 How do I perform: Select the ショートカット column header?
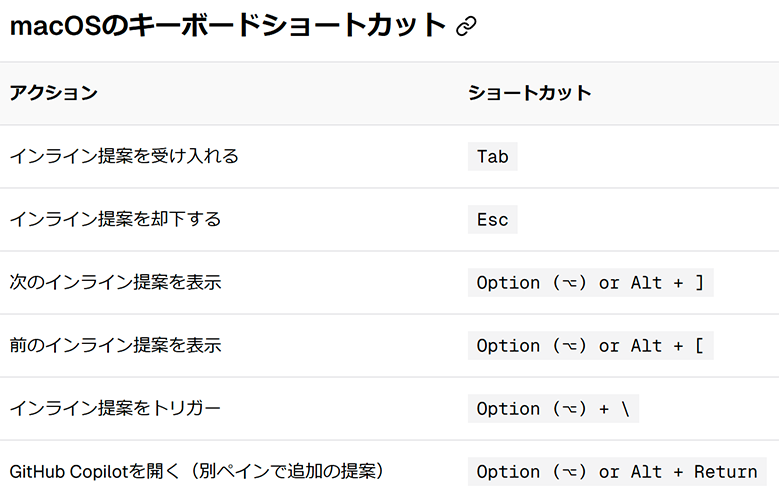pos(530,93)
